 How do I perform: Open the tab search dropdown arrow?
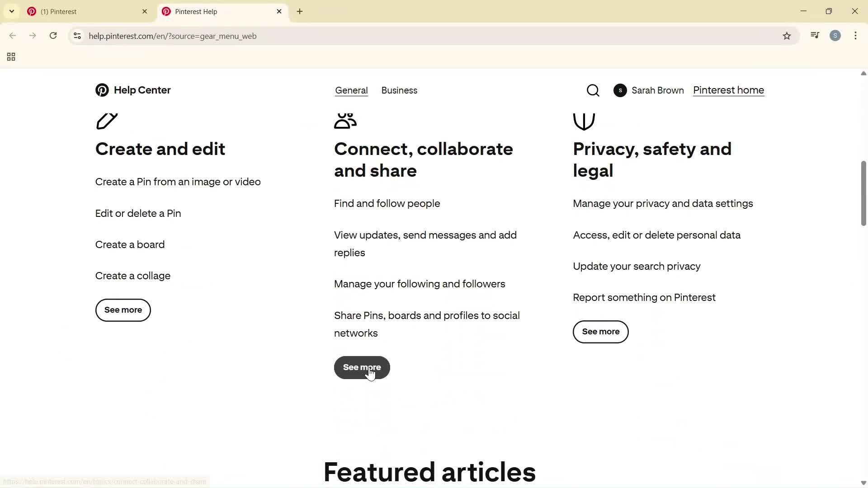point(12,11)
